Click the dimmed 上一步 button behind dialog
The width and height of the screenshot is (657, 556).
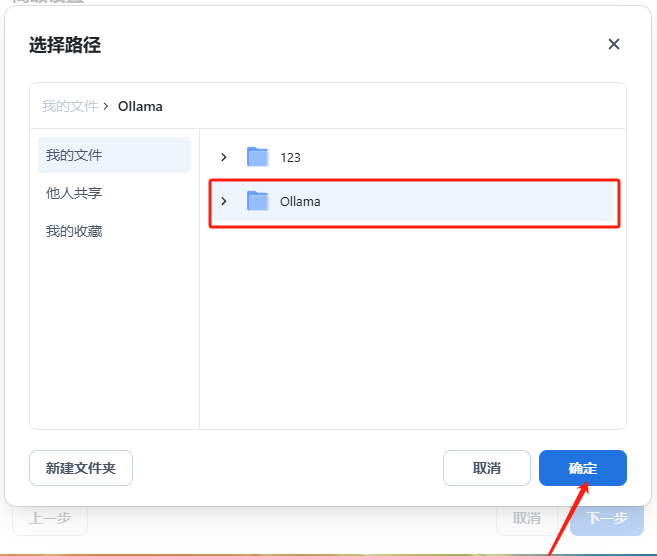49,519
